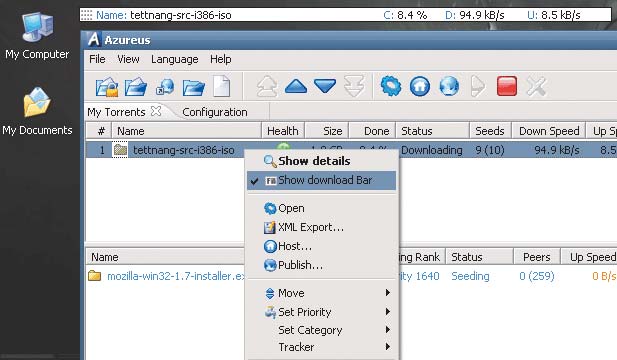Viewport: 617px width, 360px height.
Task: Click Azureus logo in title bar
Action: [94, 40]
